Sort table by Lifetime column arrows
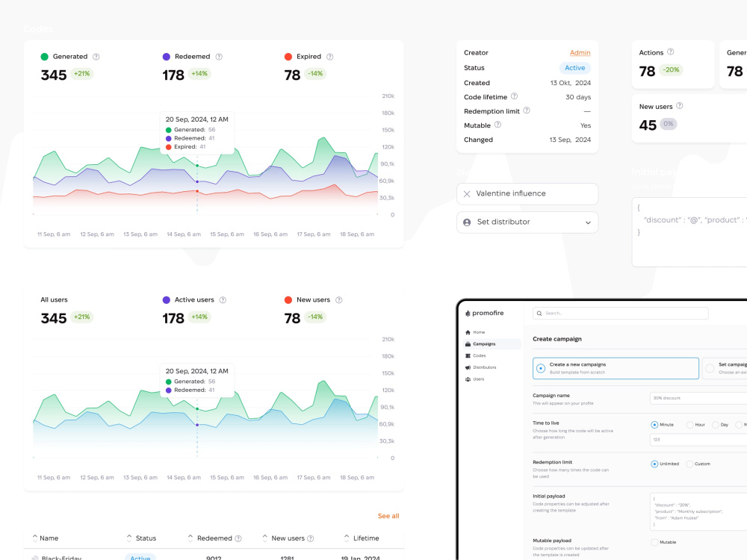The height and width of the screenshot is (560, 747). tap(347, 538)
